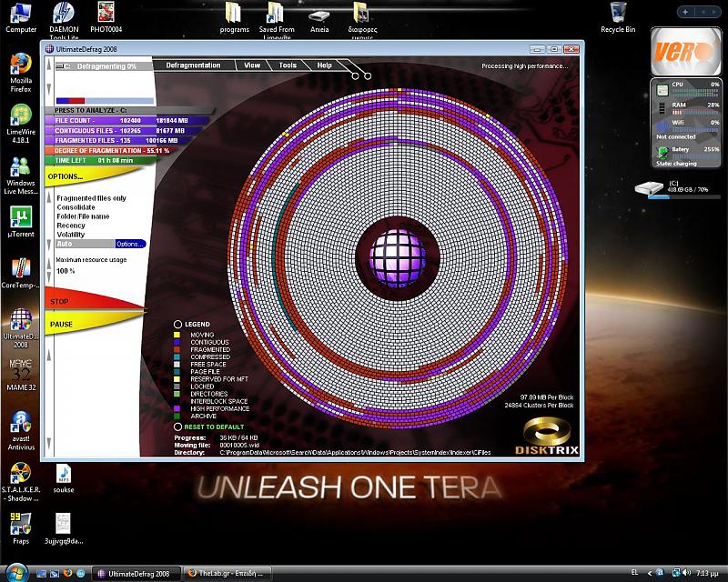Open the Tools menu
Image resolution: width=728 pixels, height=582 pixels.
(x=288, y=65)
